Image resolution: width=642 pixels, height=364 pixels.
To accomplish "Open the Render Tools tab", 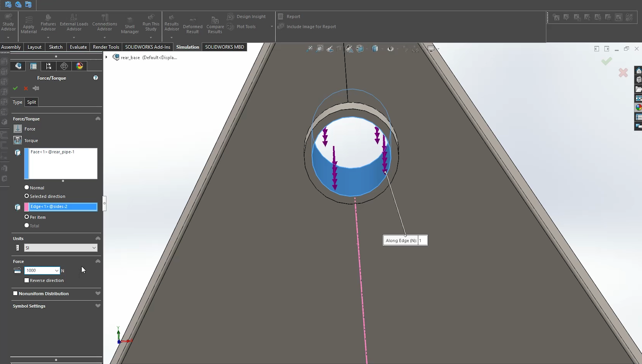I will pos(106,47).
